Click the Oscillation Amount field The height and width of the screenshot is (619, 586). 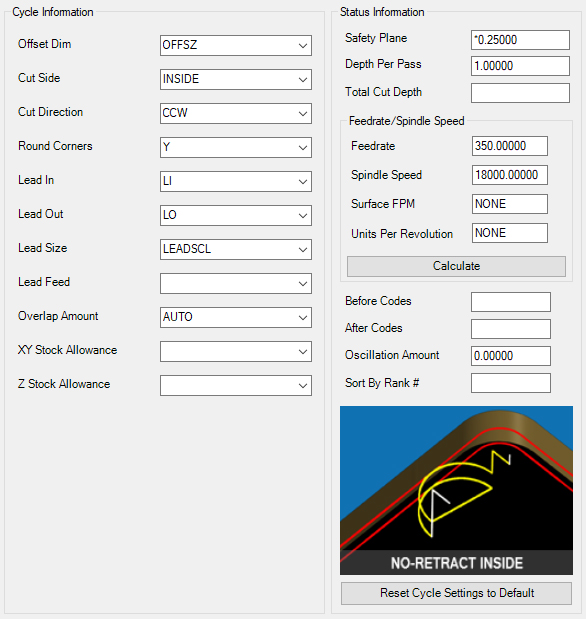coord(511,356)
